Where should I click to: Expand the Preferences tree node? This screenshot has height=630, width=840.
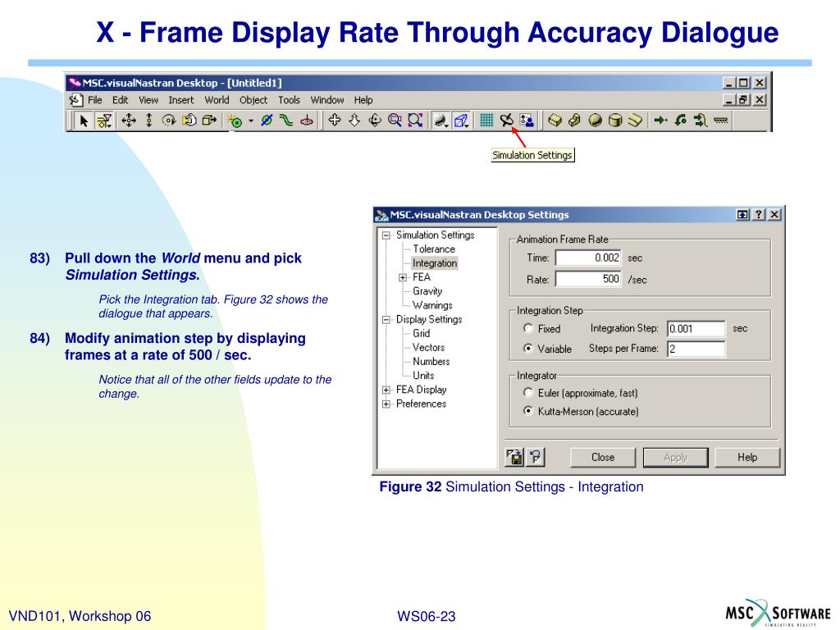pos(386,404)
